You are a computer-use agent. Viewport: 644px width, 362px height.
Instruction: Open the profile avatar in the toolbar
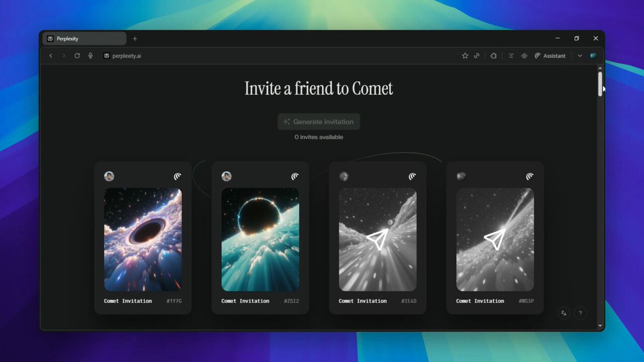[593, 56]
